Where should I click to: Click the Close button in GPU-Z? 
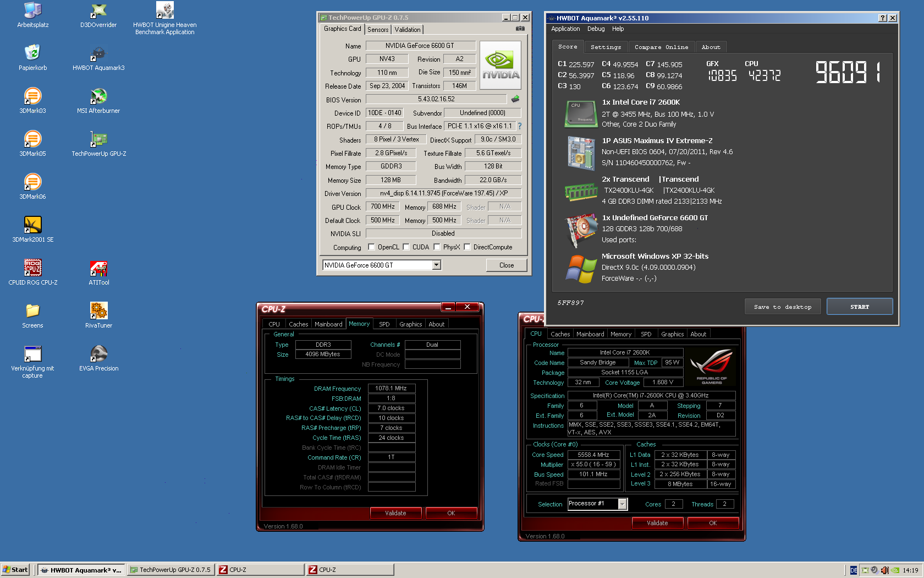click(x=507, y=265)
